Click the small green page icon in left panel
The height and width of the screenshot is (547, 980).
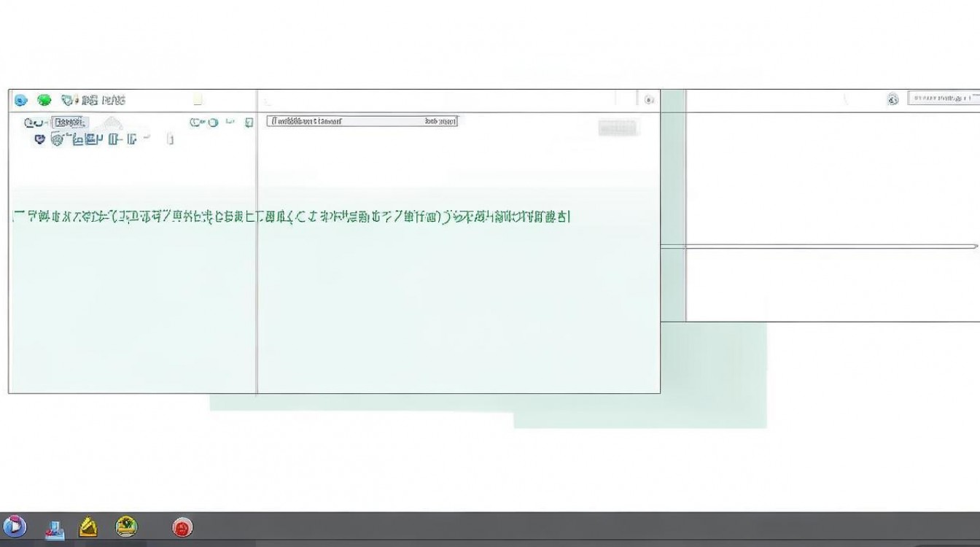249,123
